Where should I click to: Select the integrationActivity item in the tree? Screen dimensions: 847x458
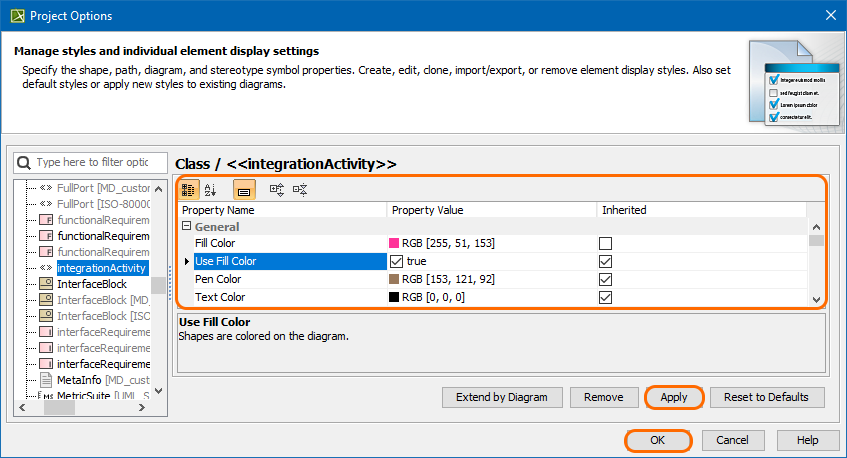102,268
